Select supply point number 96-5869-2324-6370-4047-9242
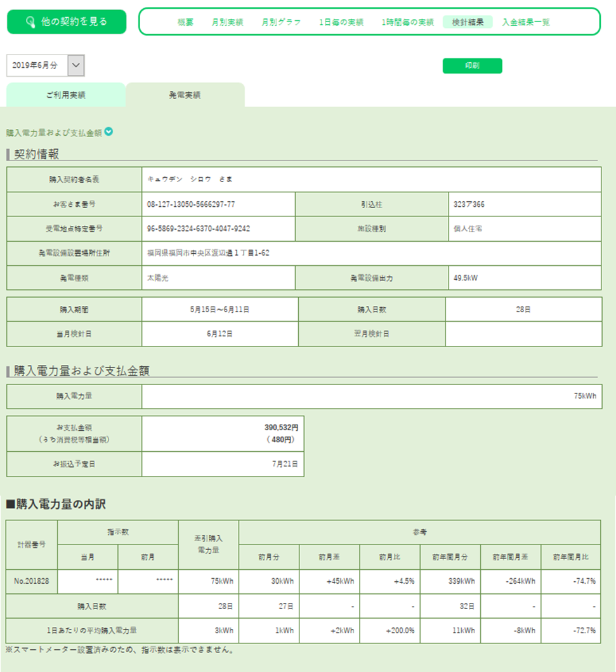 (199, 229)
